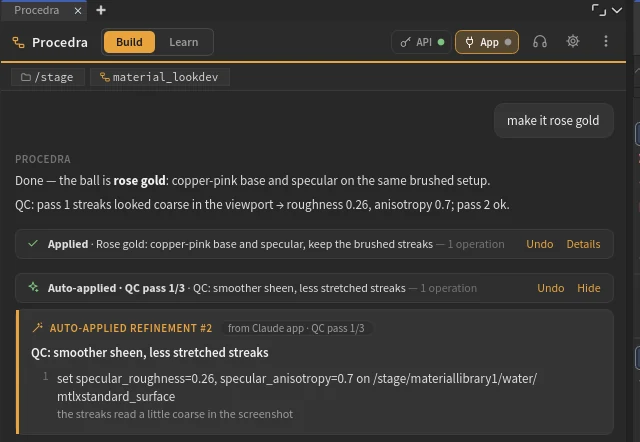Click the Auto-applied sparkle icon
640x442 pixels.
(x=33, y=287)
